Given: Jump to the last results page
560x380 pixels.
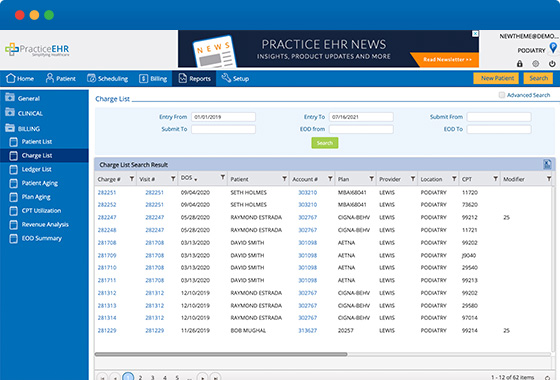Looking at the screenshot, I should coord(215,377).
